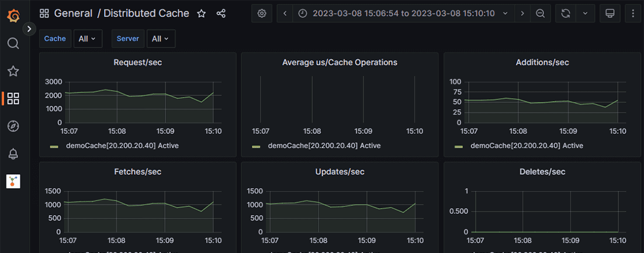Toggle demoCache legend series in Additions/sec
Screen dimensions: 644x253
[x=527, y=145]
